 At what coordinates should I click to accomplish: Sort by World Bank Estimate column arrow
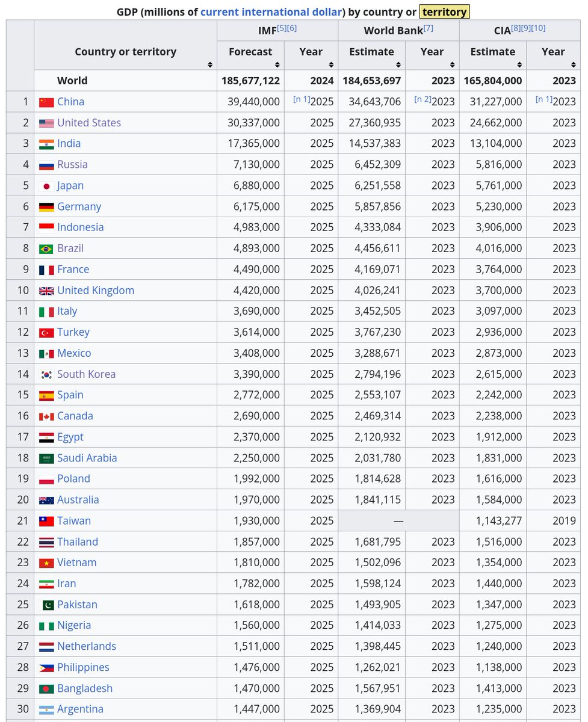coord(398,64)
